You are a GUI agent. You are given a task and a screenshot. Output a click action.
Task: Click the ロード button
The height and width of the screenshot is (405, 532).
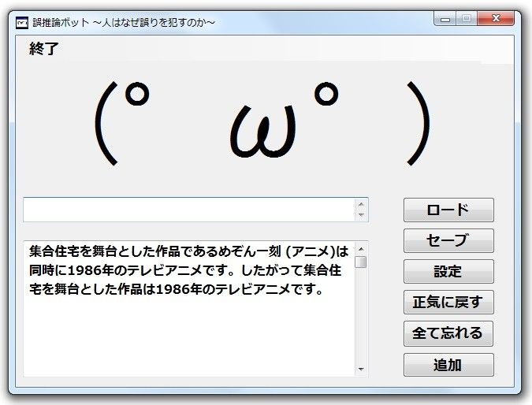click(448, 210)
